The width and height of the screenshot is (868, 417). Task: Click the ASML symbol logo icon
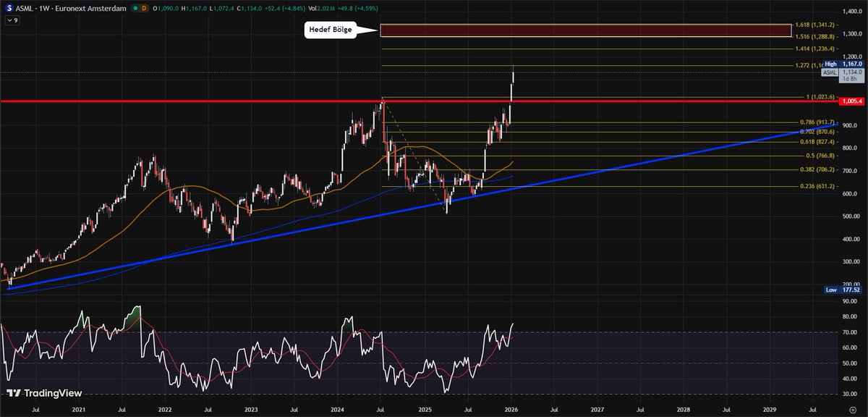tap(9, 8)
